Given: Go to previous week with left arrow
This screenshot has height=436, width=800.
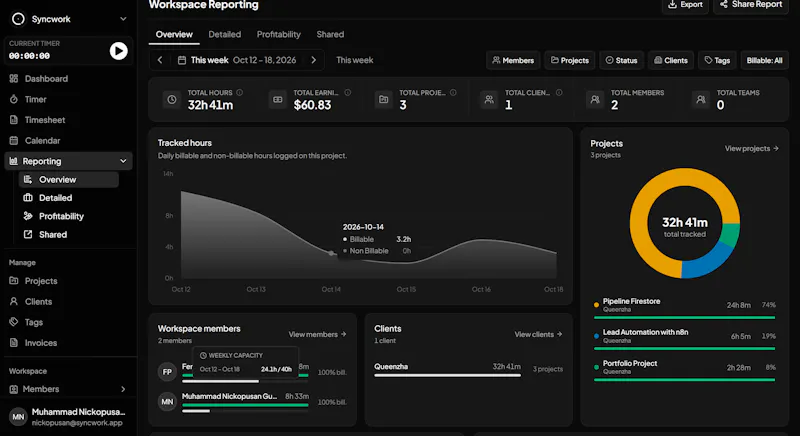Looking at the screenshot, I should coord(160,60).
